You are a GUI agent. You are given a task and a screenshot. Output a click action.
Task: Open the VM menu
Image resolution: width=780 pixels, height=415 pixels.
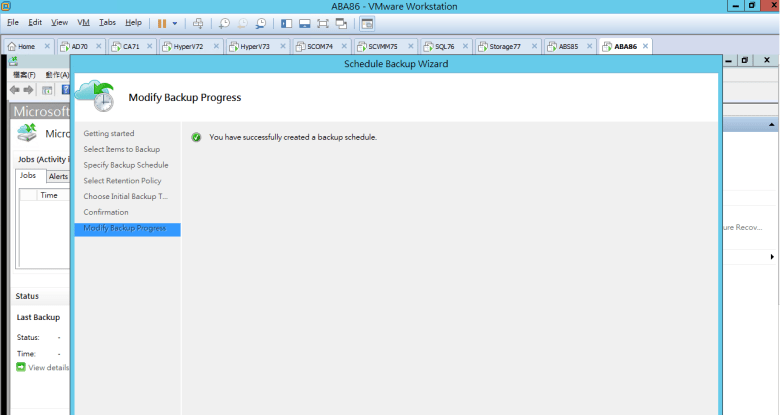tap(83, 22)
